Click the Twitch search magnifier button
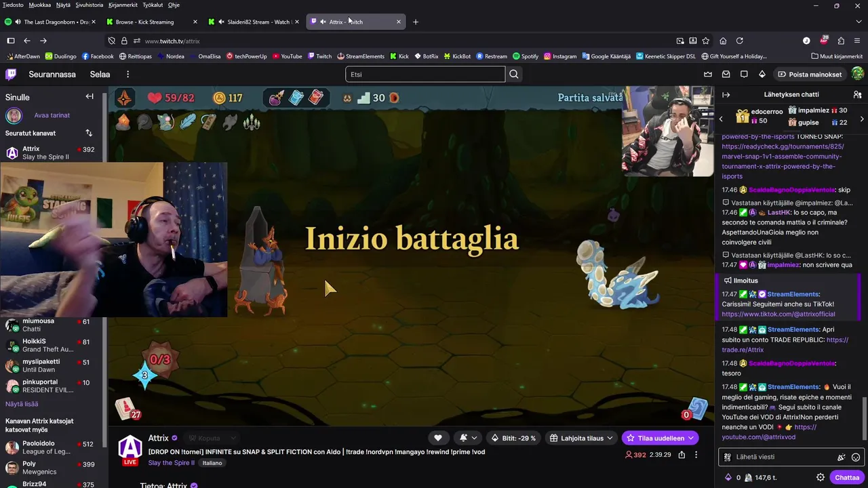Screen dimensions: 868x488 pyautogui.click(x=514, y=74)
